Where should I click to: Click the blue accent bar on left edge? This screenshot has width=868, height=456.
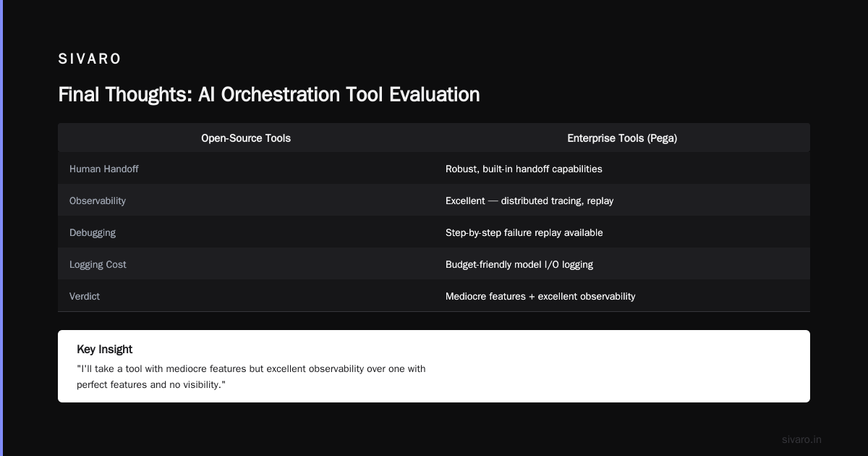(x=1, y=228)
